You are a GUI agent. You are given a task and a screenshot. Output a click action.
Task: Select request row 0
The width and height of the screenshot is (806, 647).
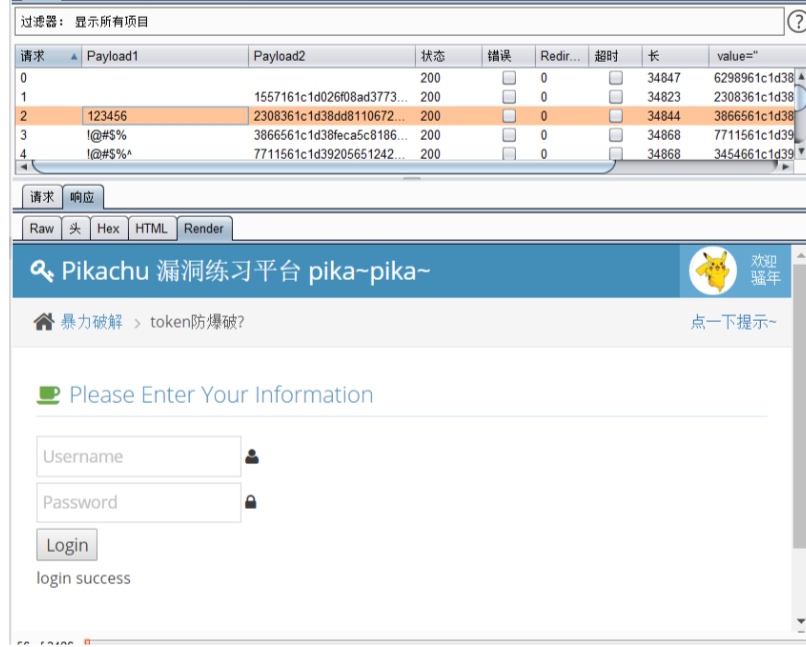point(405,78)
